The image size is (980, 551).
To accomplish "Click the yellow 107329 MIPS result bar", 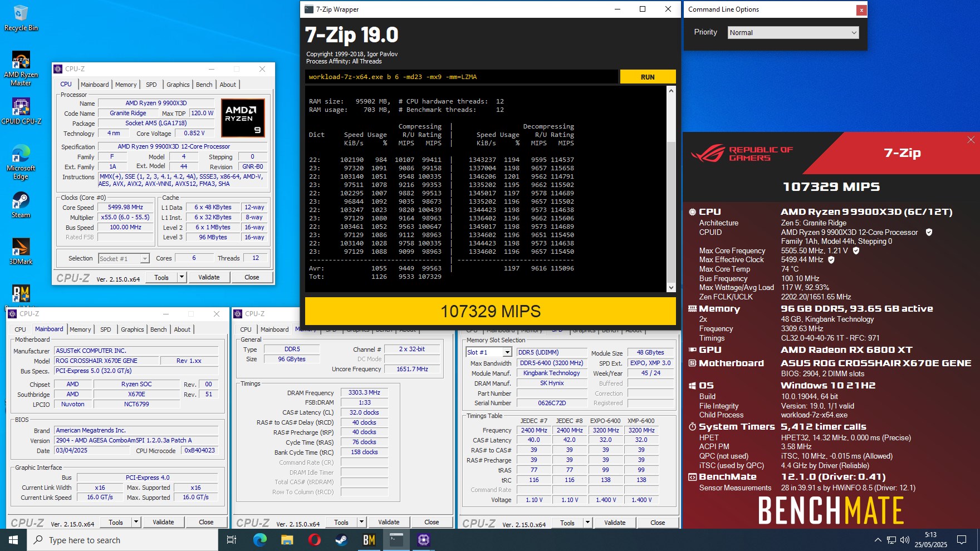I will (491, 311).
